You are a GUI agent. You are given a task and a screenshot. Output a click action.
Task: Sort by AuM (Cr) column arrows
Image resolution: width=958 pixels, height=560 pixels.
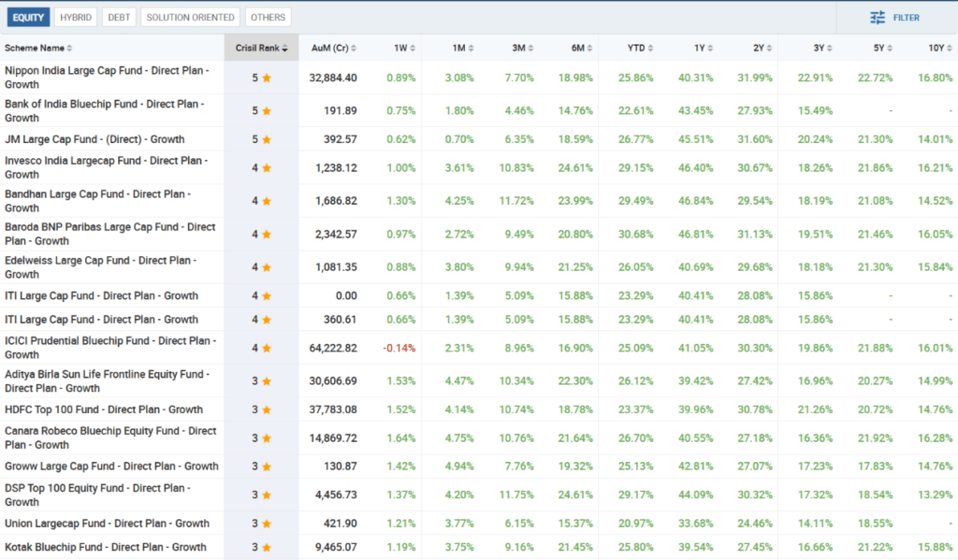pyautogui.click(x=354, y=49)
